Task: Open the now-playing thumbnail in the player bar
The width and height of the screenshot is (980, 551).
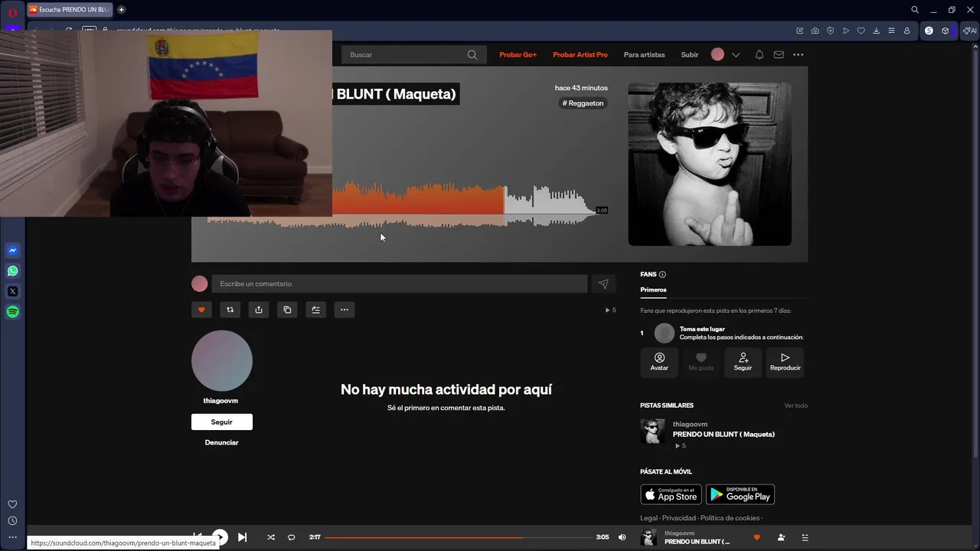Action: click(648, 537)
